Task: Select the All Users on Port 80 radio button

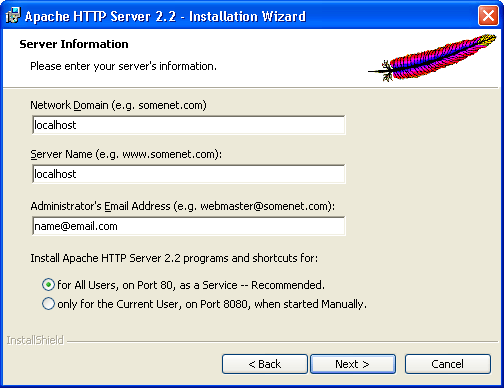Action: pyautogui.click(x=48, y=285)
